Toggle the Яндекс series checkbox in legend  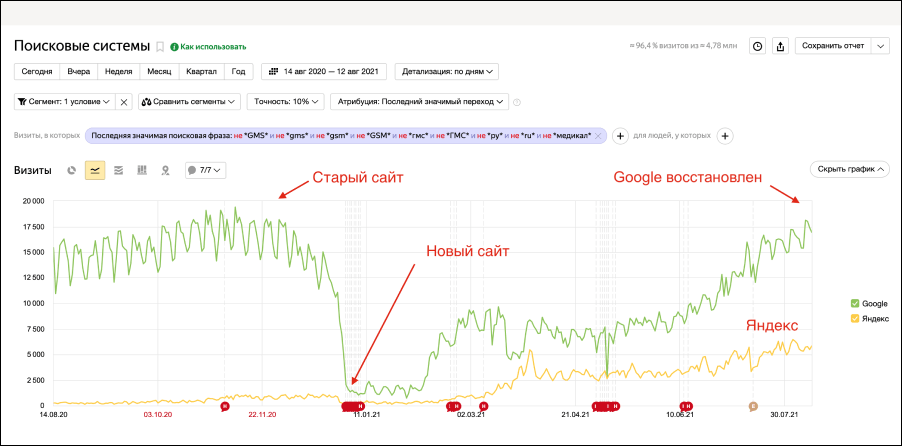pos(854,318)
